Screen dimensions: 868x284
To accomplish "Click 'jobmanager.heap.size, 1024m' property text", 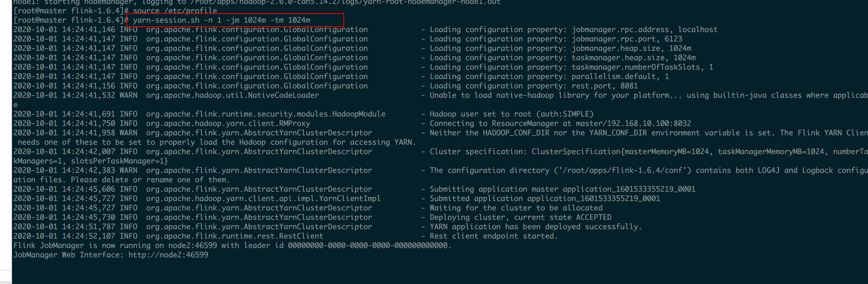I will (x=631, y=49).
